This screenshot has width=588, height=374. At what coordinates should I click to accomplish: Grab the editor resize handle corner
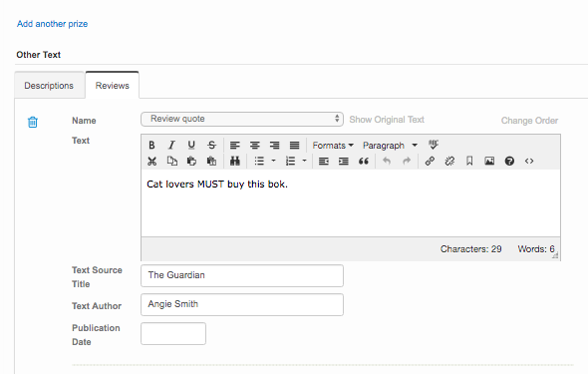555,255
